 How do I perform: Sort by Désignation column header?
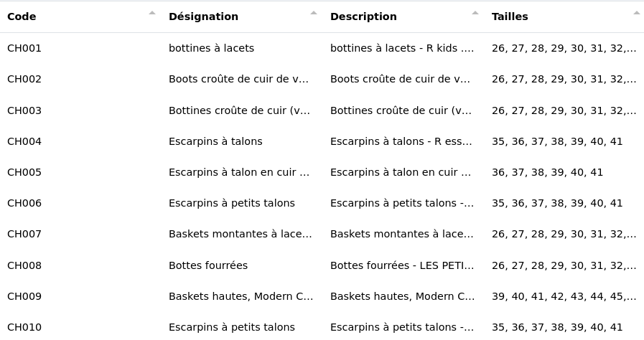tap(203, 16)
